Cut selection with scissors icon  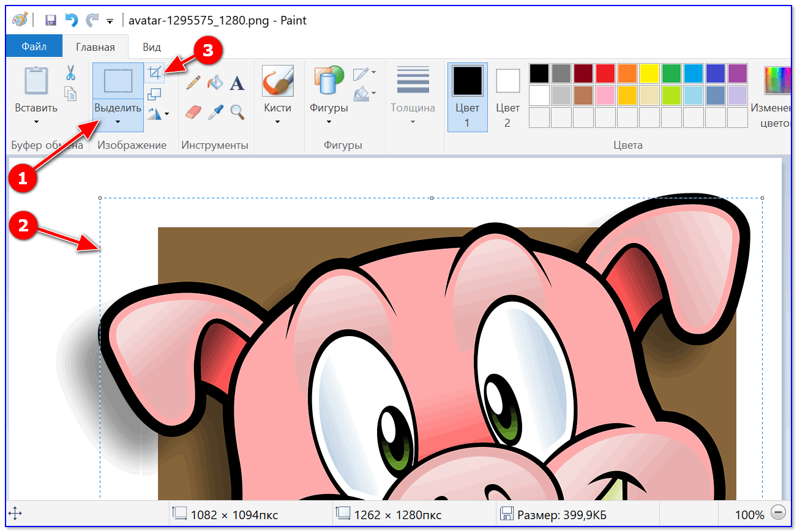click(70, 73)
